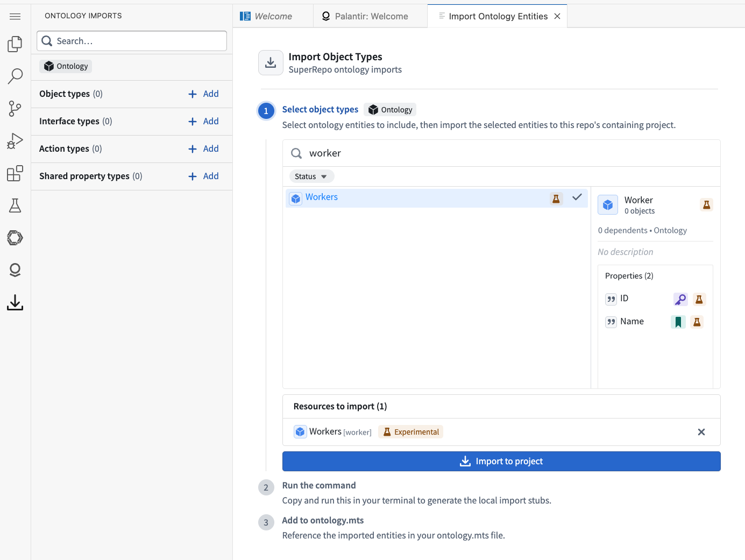Viewport: 745px width, 560px height.
Task: Open the hexagon icon in the activity bar
Action: click(x=15, y=238)
